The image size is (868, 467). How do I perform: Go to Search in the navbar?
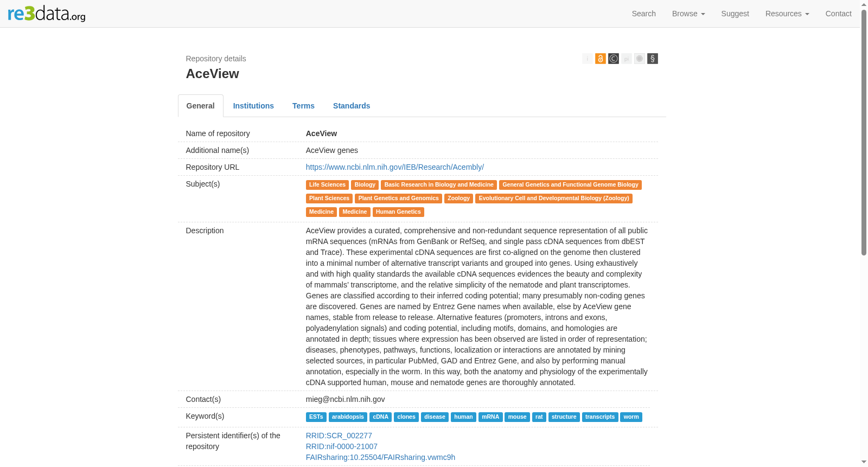[x=644, y=14]
